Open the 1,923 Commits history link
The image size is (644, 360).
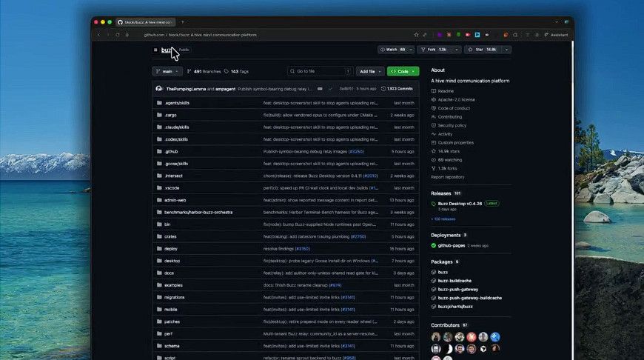(398, 89)
